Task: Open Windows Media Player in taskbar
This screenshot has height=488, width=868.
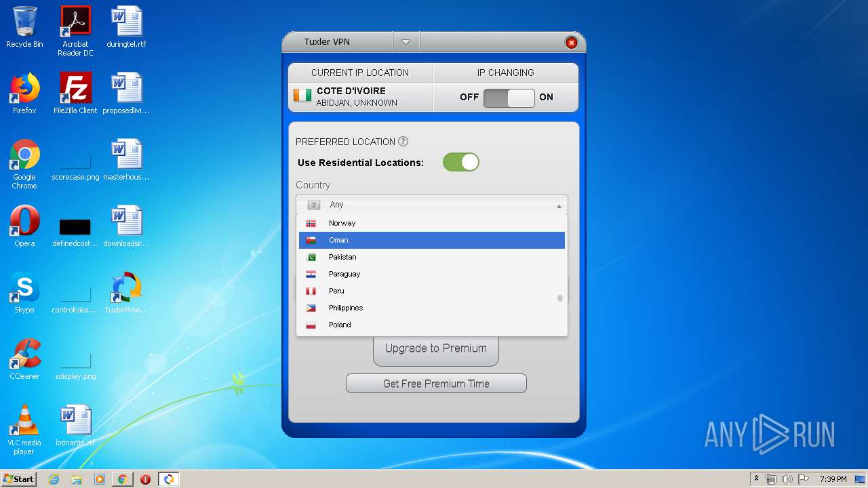Action: pos(100,479)
